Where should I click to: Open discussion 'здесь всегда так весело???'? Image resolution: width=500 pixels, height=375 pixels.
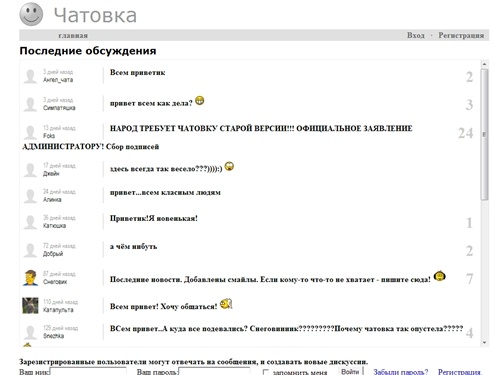[x=166, y=169]
